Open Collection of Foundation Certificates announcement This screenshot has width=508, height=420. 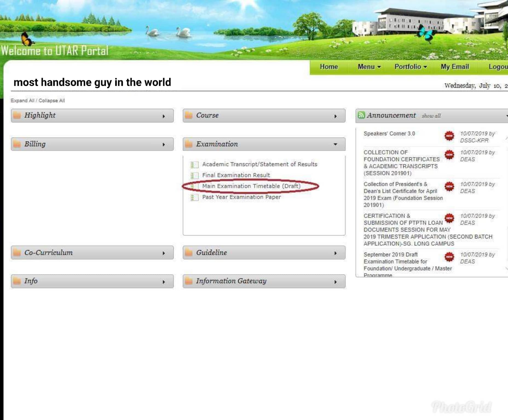402,163
